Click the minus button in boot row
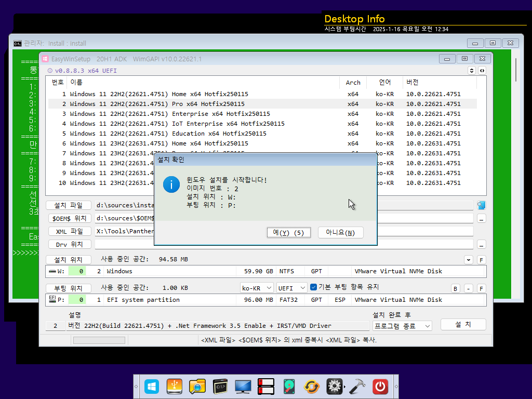The width and height of the screenshot is (532, 399). [469, 288]
